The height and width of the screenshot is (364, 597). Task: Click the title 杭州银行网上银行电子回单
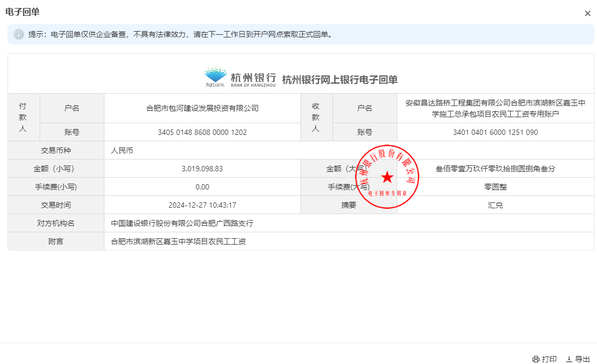[x=339, y=80]
